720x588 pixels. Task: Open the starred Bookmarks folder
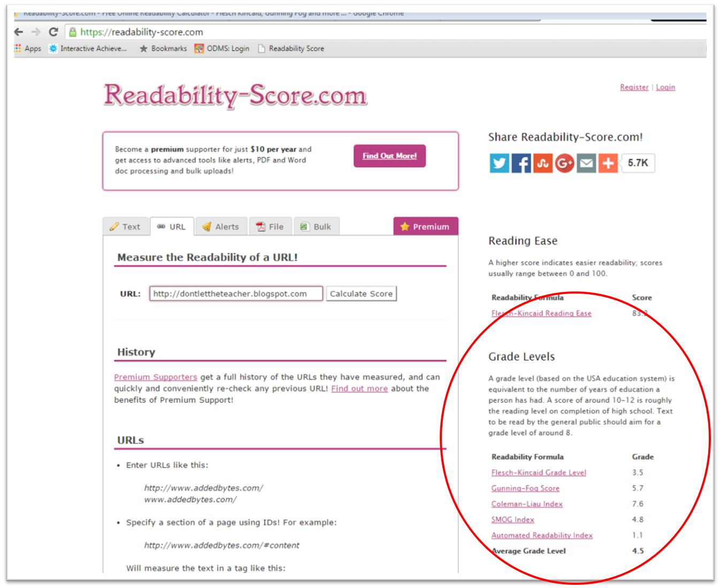(163, 49)
